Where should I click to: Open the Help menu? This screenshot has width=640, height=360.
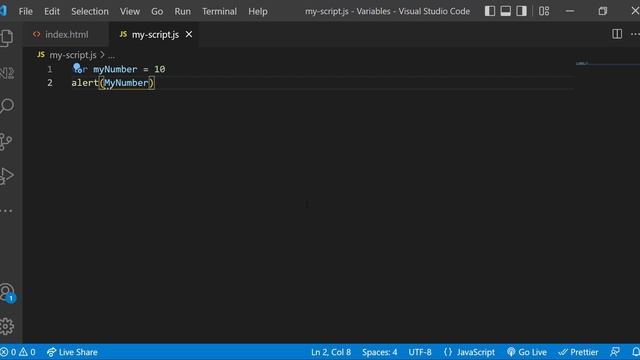(x=258, y=11)
